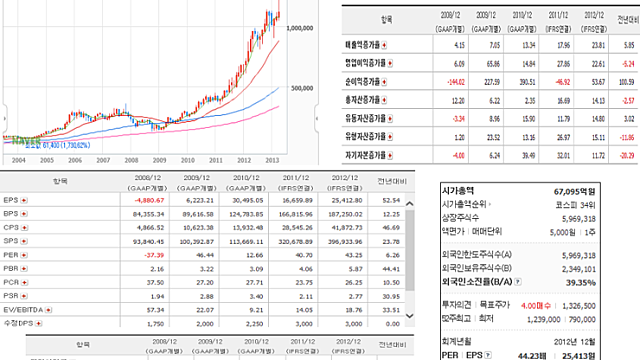
Task: Click the 65.86 operating profit growth cell
Action: point(493,64)
